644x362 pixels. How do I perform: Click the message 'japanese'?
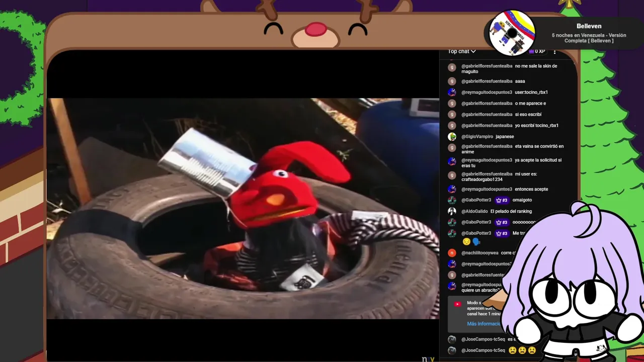pos(505,136)
